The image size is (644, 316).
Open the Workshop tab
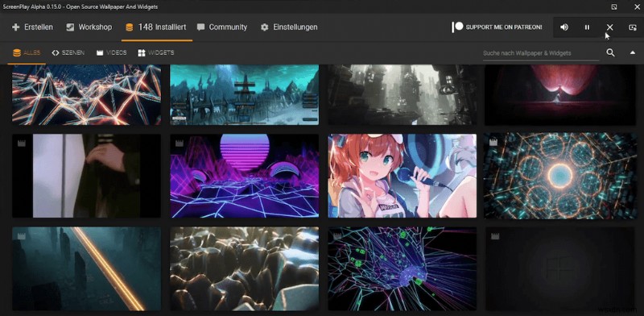[89, 27]
